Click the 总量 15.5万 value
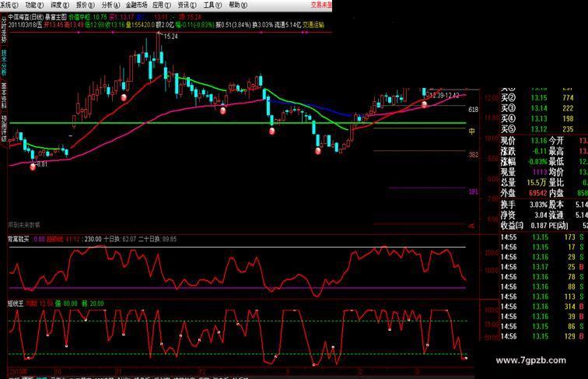The image size is (588, 379). pyautogui.click(x=537, y=183)
